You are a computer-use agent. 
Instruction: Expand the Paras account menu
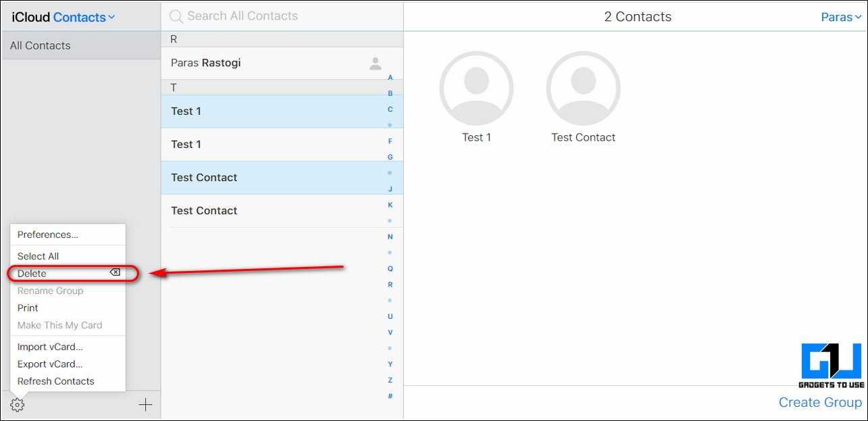840,17
